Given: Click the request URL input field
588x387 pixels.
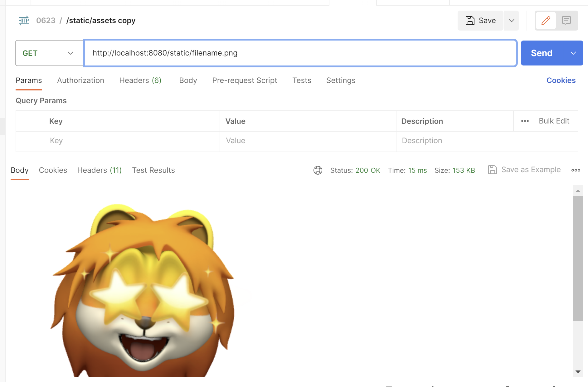Looking at the screenshot, I should (300, 53).
